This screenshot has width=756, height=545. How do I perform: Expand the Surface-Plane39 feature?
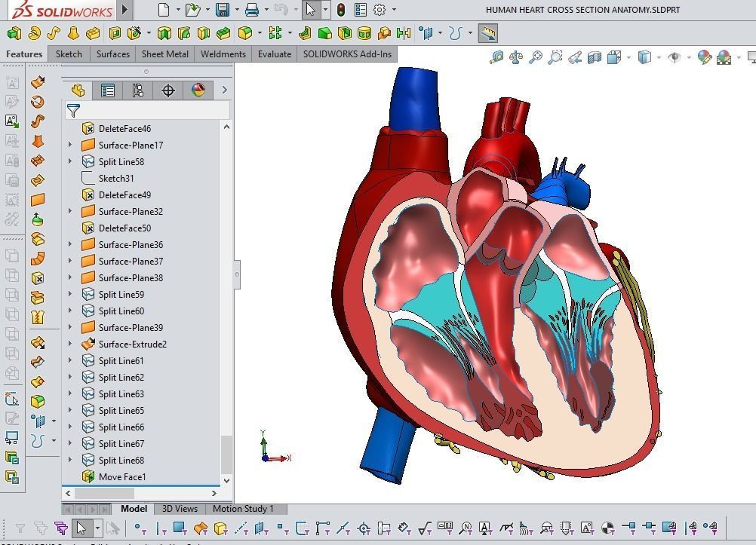(x=70, y=327)
